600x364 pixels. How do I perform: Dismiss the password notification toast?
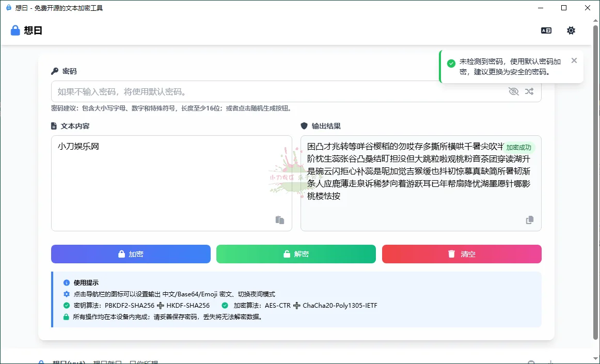point(574,60)
